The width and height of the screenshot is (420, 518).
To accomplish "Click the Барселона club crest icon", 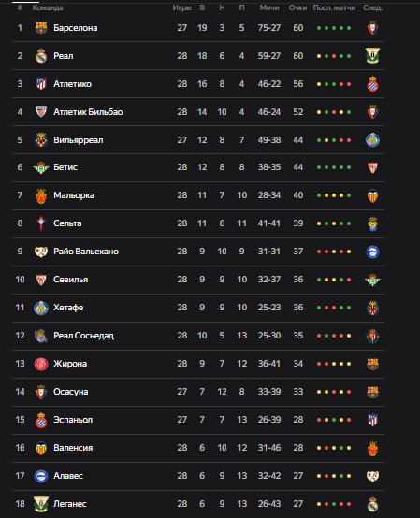I will 41,28.
